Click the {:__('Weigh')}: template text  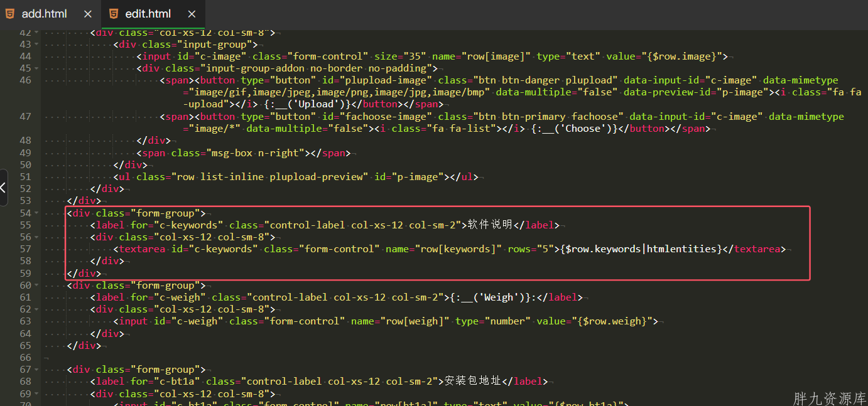(x=493, y=297)
